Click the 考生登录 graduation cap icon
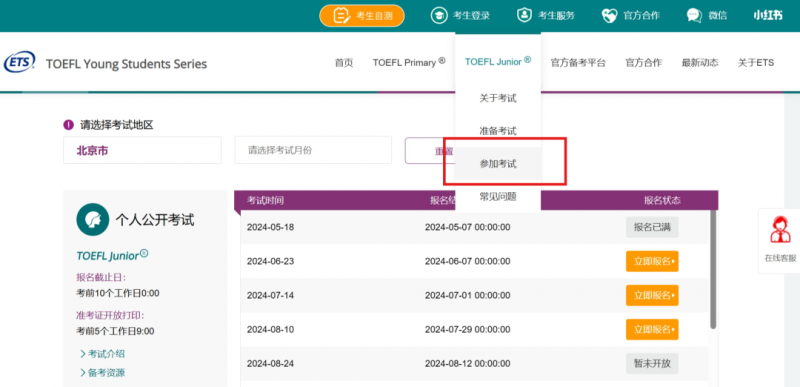Viewport: 800px width, 387px height. (438, 15)
